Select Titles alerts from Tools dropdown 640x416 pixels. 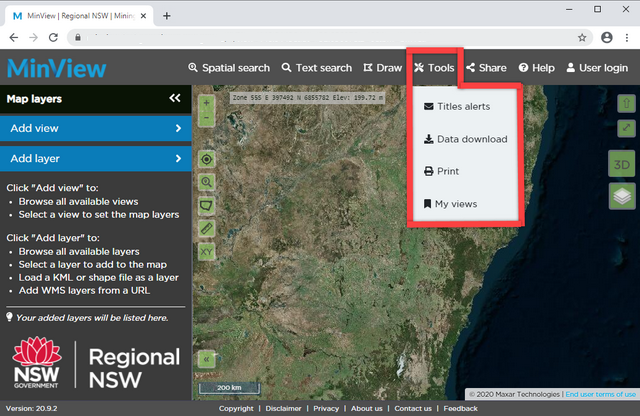pyautogui.click(x=457, y=107)
